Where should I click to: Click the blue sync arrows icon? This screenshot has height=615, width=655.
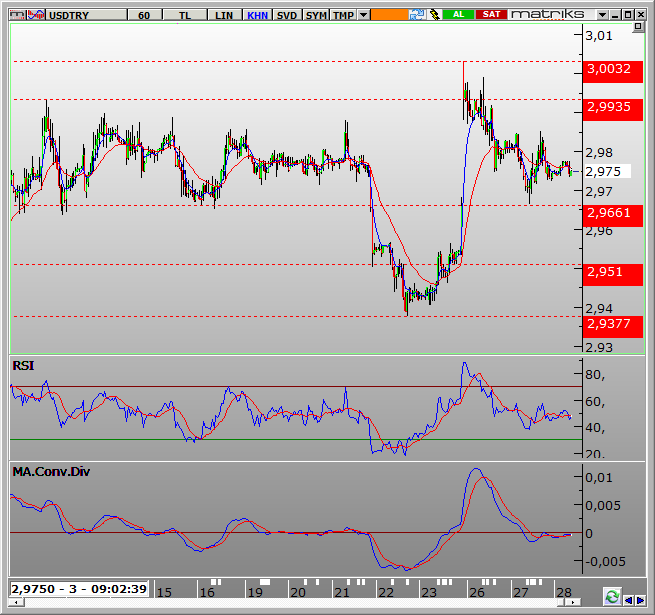(417, 15)
